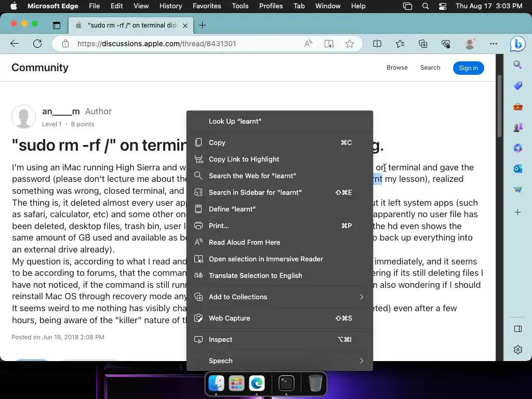
Task: Add page to favorites with star icon
Action: point(350,44)
